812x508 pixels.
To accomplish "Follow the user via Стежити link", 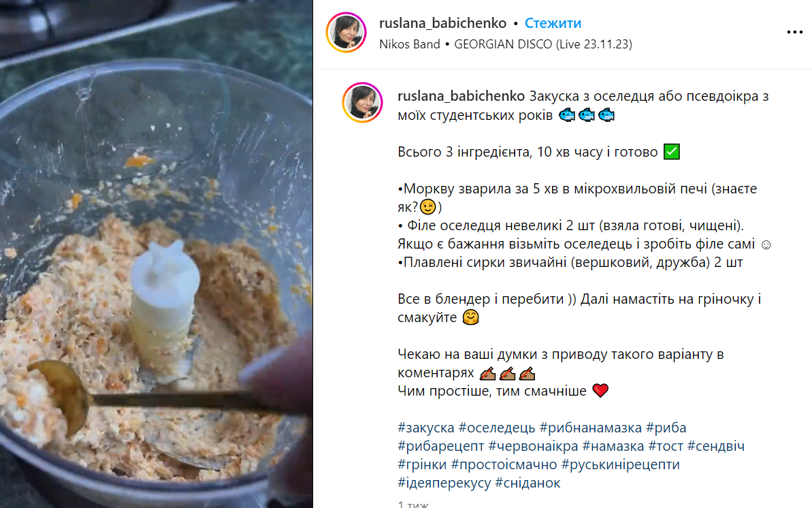I will pos(553,23).
